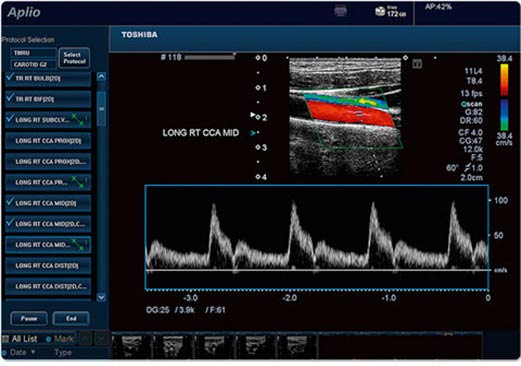This screenshot has height=366, width=521.
Task: Toggle checkmark on TR RT BULB protocol step
Action: (10, 77)
